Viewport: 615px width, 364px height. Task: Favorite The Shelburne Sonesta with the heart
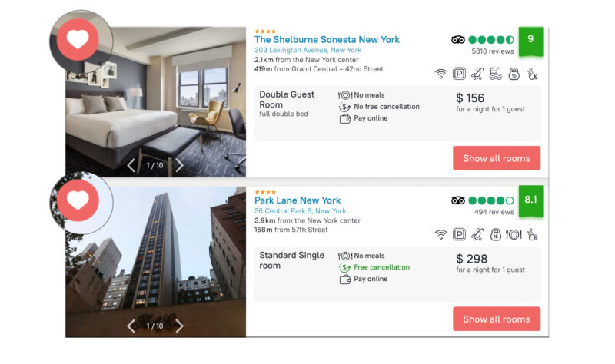coord(78,40)
